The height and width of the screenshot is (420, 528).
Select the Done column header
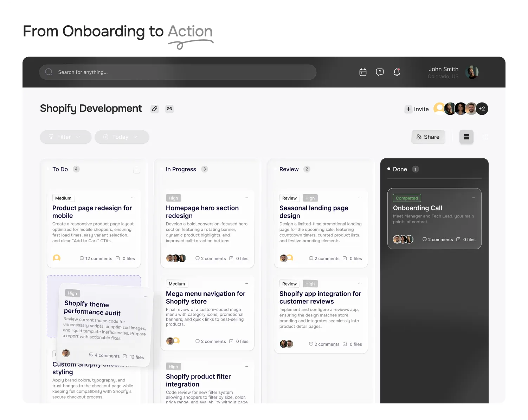(400, 169)
